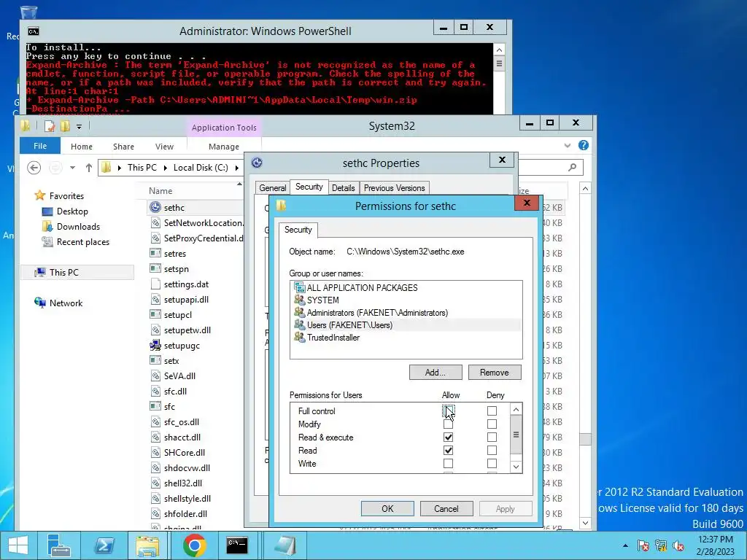
Task: Launch PowerShell from the taskbar
Action: 104,545
